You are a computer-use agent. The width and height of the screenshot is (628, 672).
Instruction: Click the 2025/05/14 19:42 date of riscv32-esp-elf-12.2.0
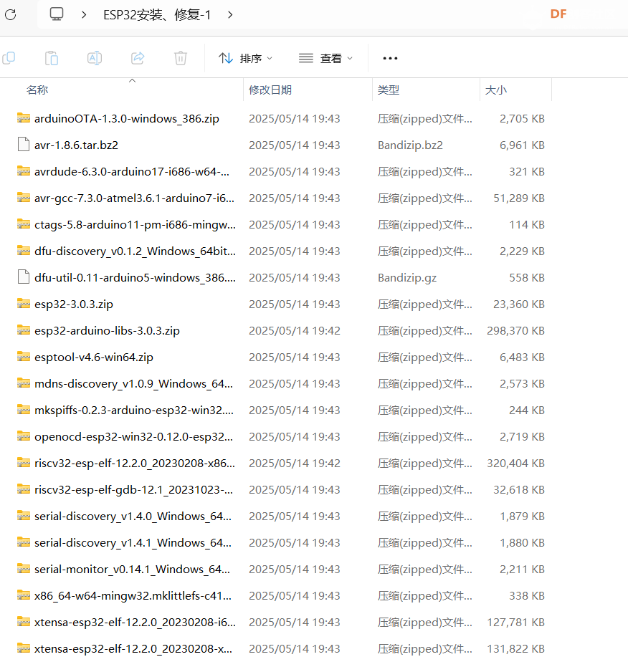(x=294, y=464)
